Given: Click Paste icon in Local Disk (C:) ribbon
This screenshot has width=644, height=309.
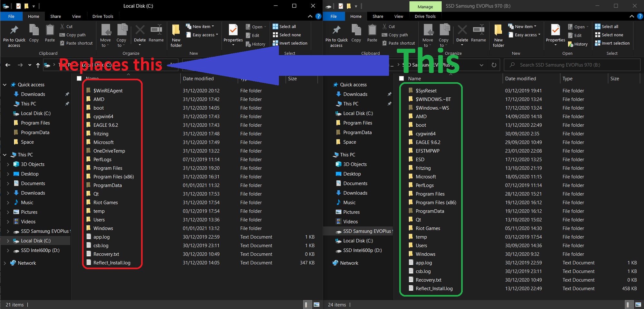Looking at the screenshot, I should (x=50, y=33).
